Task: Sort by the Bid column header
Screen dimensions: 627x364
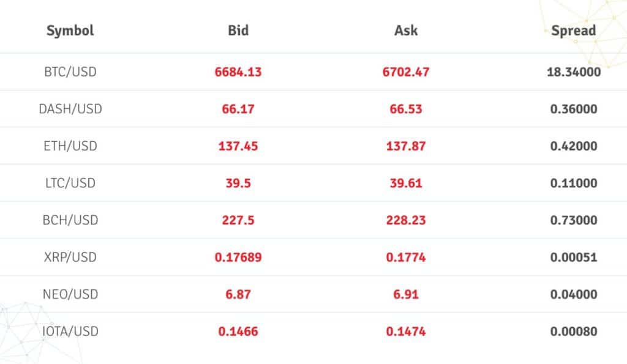Action: (x=238, y=31)
